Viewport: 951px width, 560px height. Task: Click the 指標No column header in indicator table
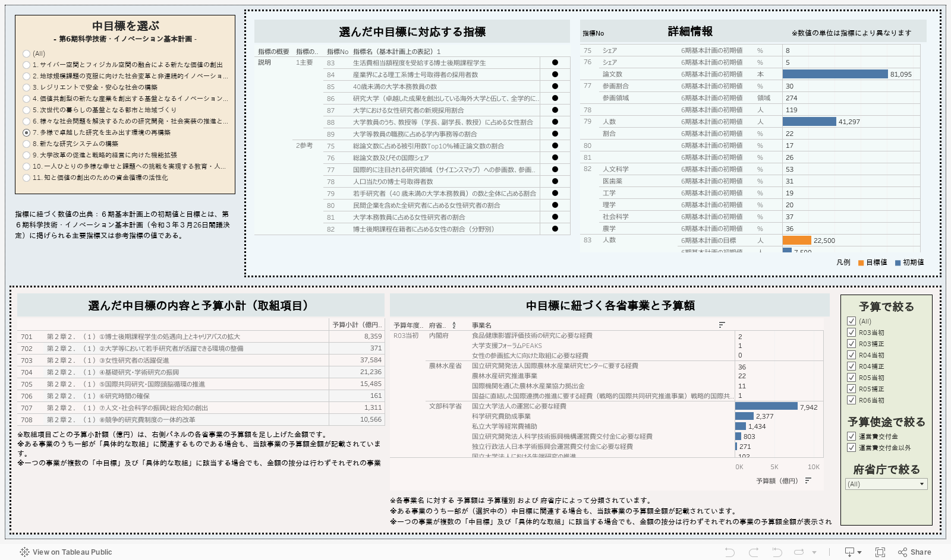[337, 52]
